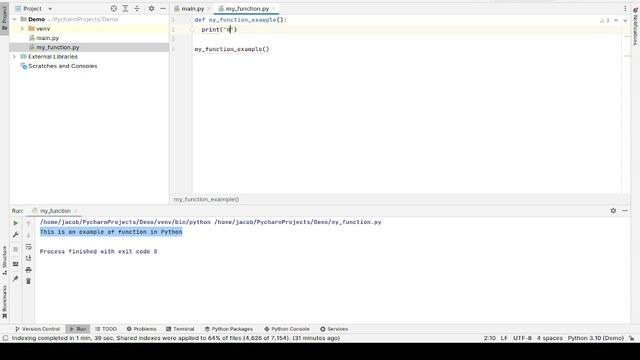Go to previous highlighted error arrow
Image resolution: width=640 pixels, height=360 pixels.
tap(616, 20)
